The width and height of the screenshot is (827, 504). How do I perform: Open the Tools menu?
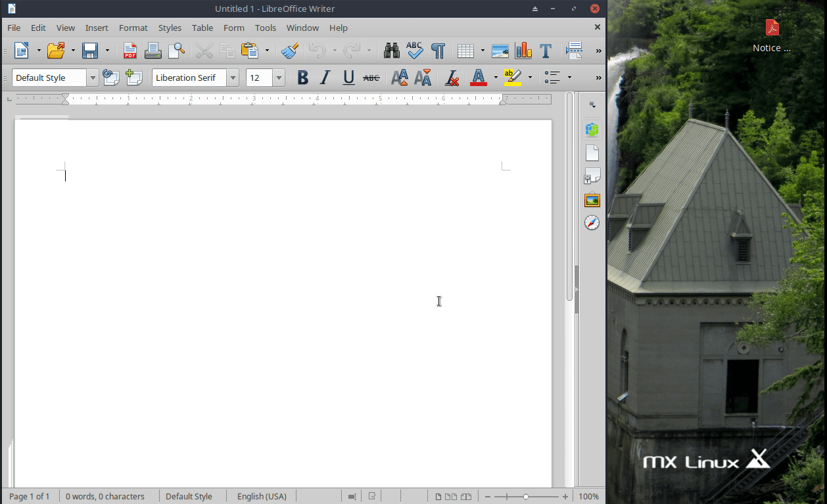click(266, 28)
